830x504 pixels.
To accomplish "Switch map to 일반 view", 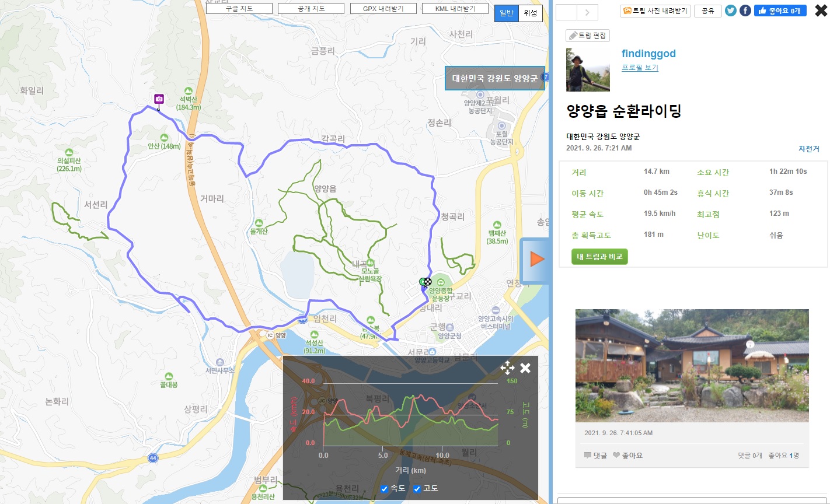I will pos(506,13).
